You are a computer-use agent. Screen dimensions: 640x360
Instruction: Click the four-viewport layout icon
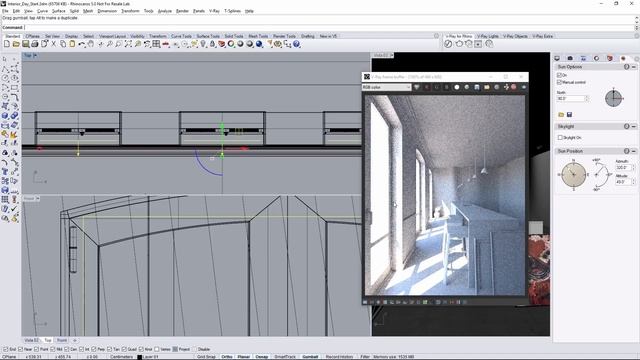pyautogui.click(x=156, y=44)
